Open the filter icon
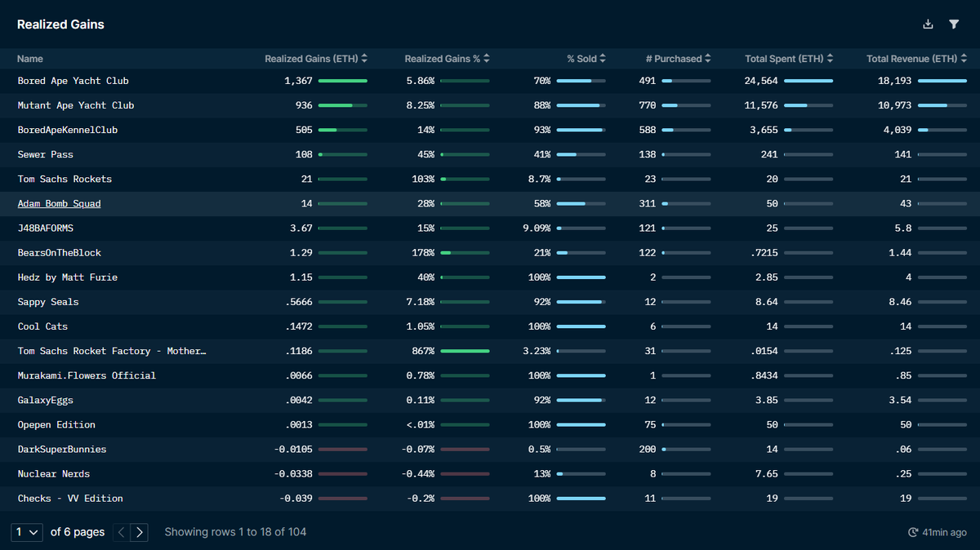Viewport: 980px width, 550px height. point(954,24)
